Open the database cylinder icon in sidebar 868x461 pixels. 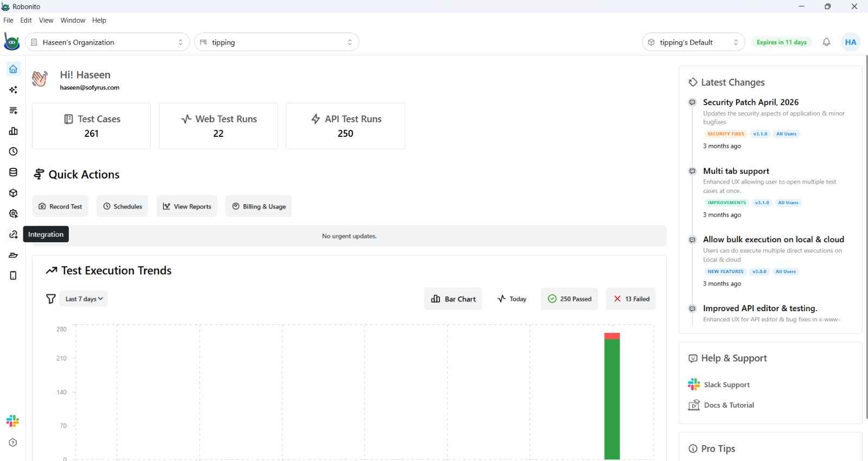[13, 172]
